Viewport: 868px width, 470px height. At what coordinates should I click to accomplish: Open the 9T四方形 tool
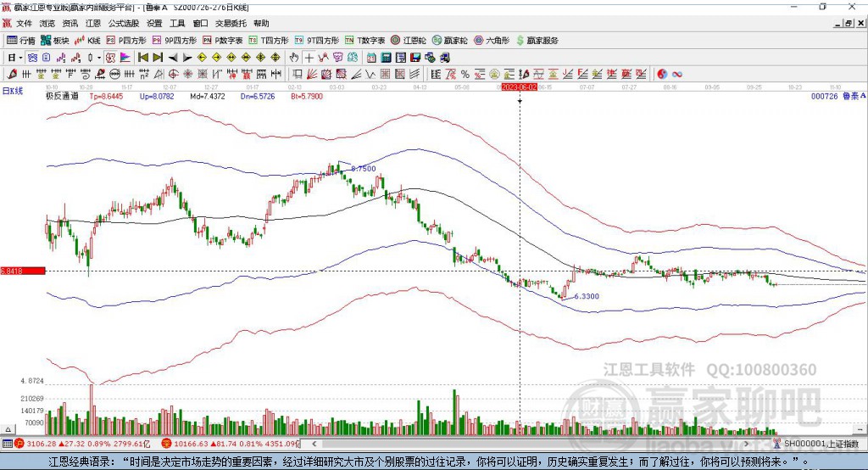317,41
